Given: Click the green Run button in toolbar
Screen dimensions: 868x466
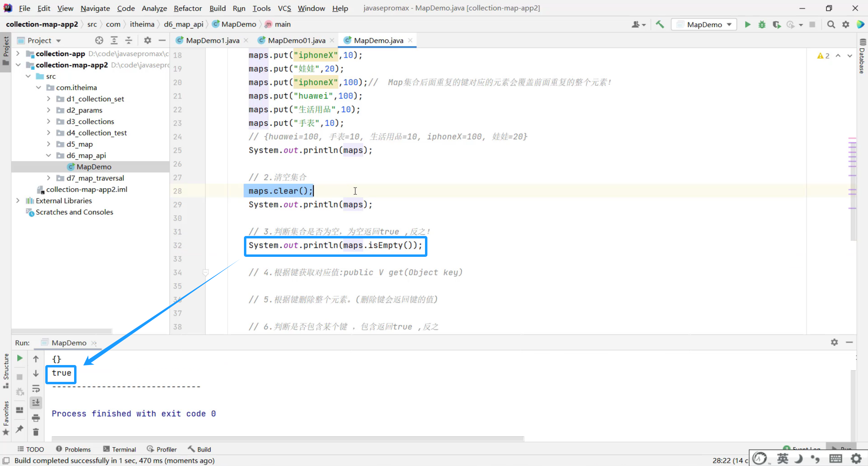Looking at the screenshot, I should point(747,24).
